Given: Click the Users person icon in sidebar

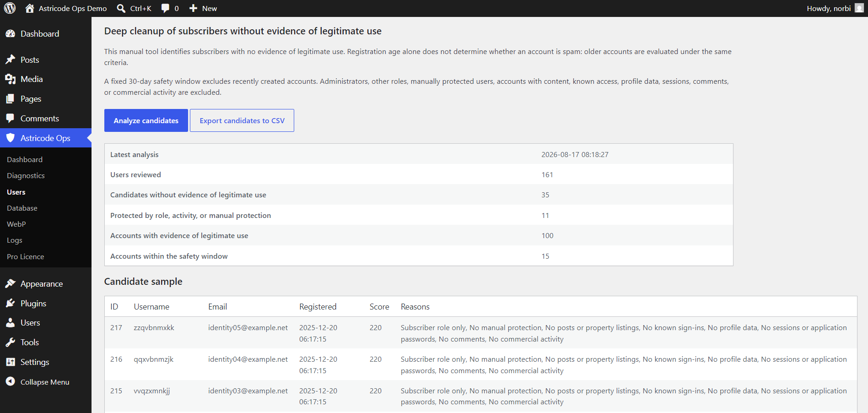Looking at the screenshot, I should click(11, 323).
